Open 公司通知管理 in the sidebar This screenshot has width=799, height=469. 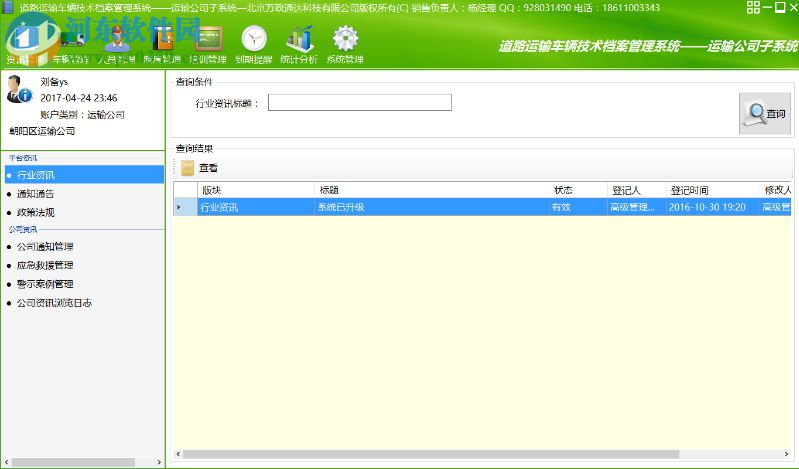click(x=45, y=247)
